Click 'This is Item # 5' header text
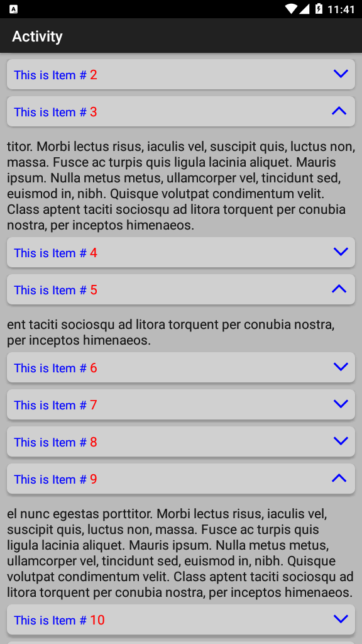Image resolution: width=362 pixels, height=644 pixels. [x=55, y=290]
